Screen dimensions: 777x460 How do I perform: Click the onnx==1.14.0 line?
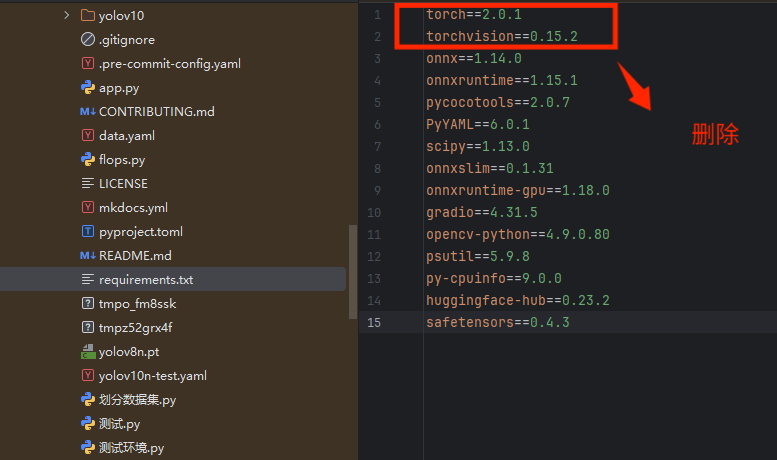pyautogui.click(x=474, y=58)
